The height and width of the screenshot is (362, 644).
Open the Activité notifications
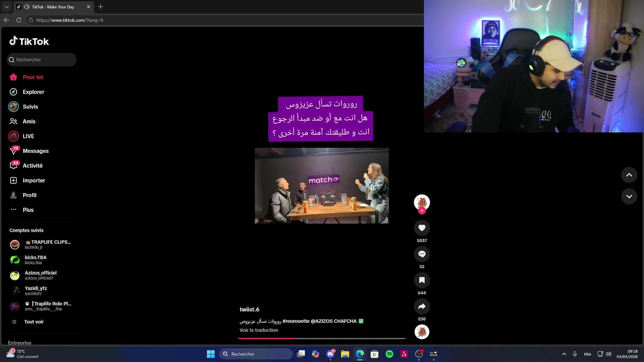26,165
